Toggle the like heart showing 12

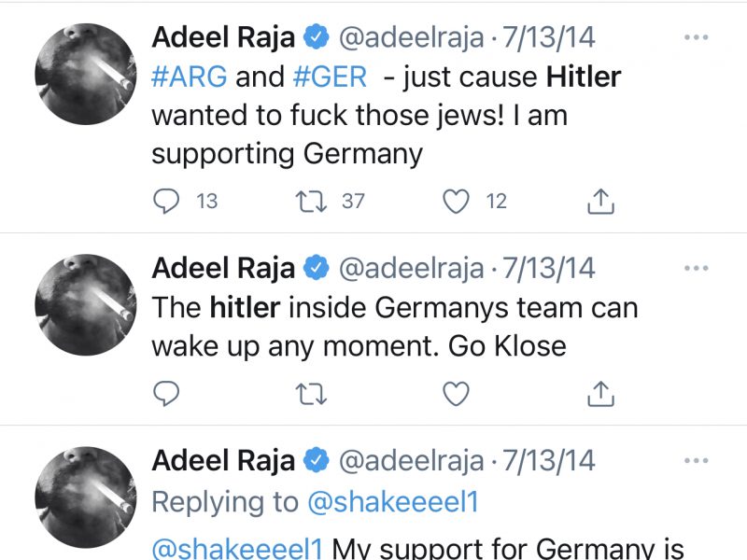(456, 201)
